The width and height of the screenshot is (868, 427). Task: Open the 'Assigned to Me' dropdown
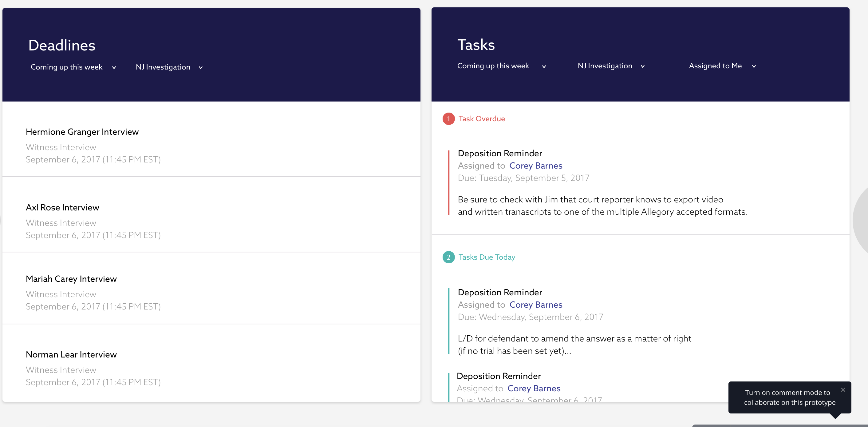722,66
